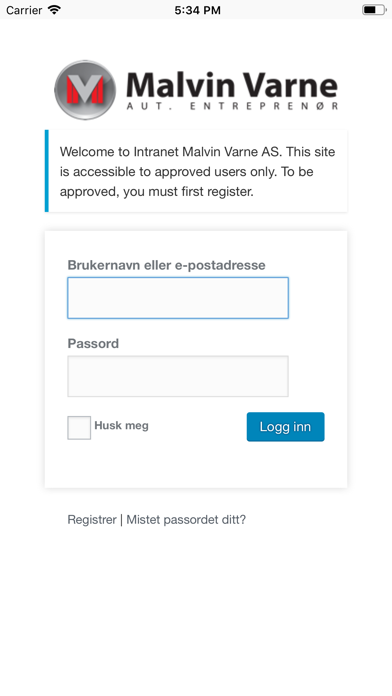392x696 pixels.
Task: Click empty area inside login form card
Action: 196,465
